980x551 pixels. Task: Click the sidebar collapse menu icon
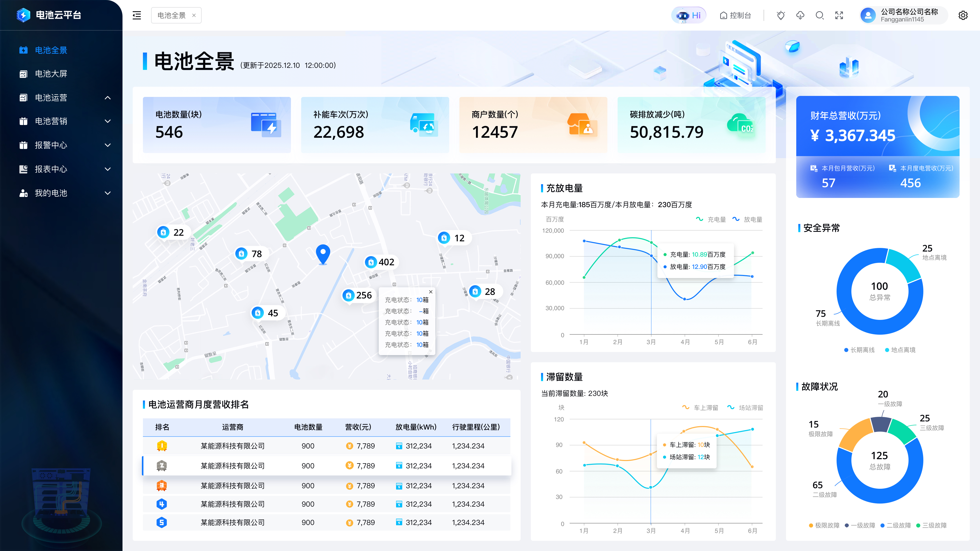pyautogui.click(x=137, y=15)
